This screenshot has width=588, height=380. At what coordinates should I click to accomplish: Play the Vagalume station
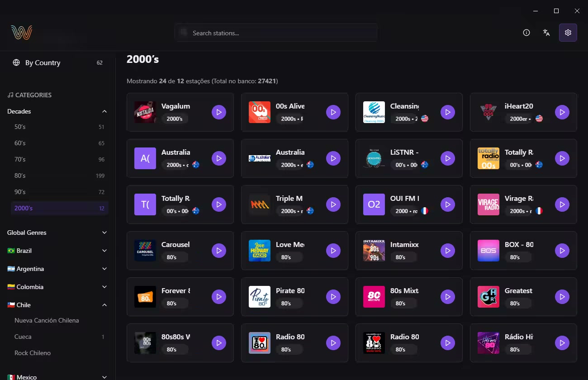coord(219,112)
